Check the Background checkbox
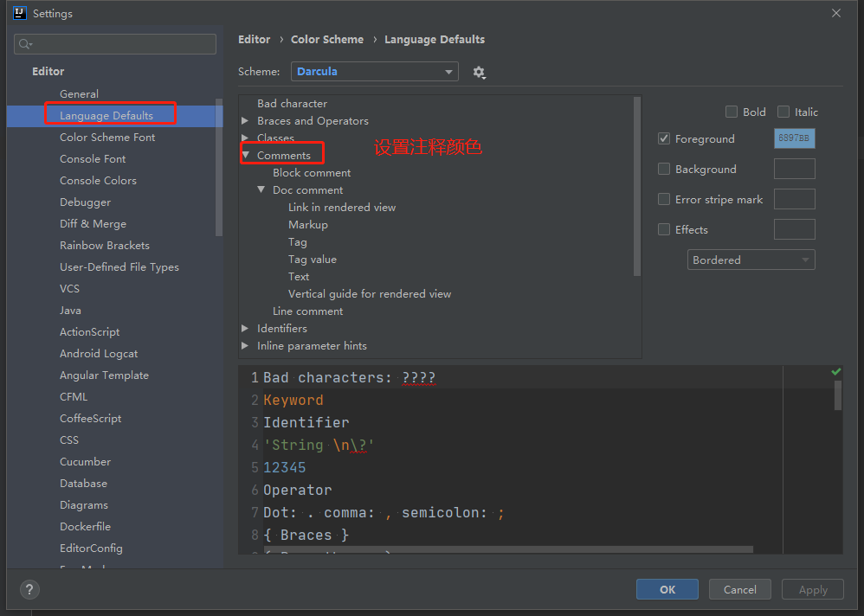The height and width of the screenshot is (616, 864). [x=664, y=169]
